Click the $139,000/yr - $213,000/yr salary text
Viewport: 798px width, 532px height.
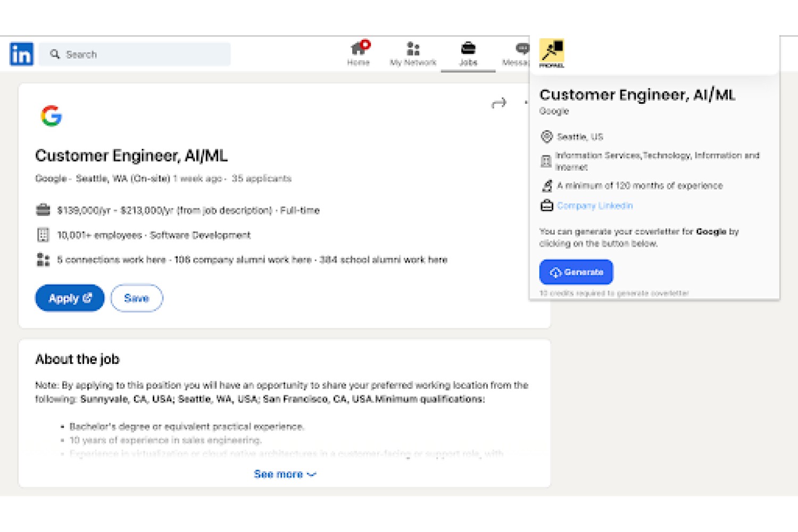click(165, 210)
